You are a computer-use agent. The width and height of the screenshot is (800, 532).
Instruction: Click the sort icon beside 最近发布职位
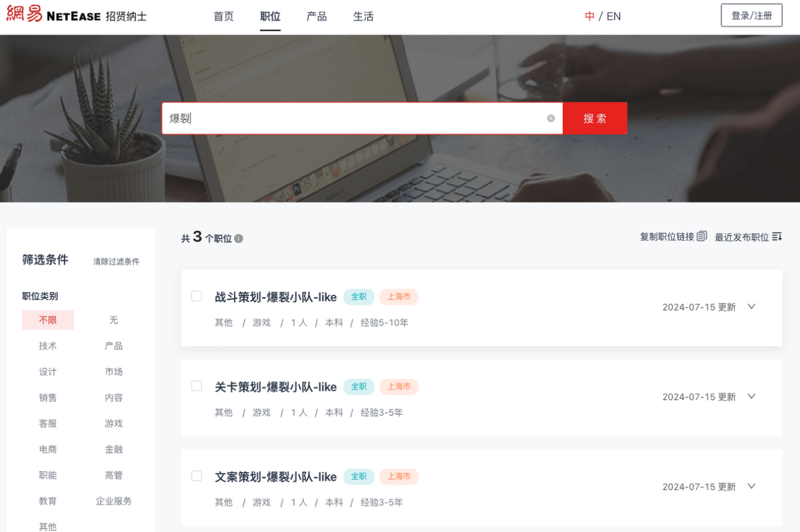[x=777, y=237]
